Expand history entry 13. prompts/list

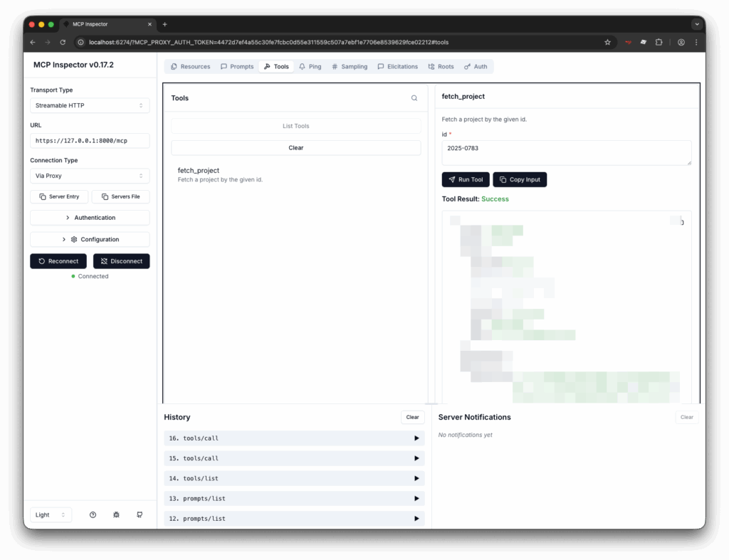point(294,499)
